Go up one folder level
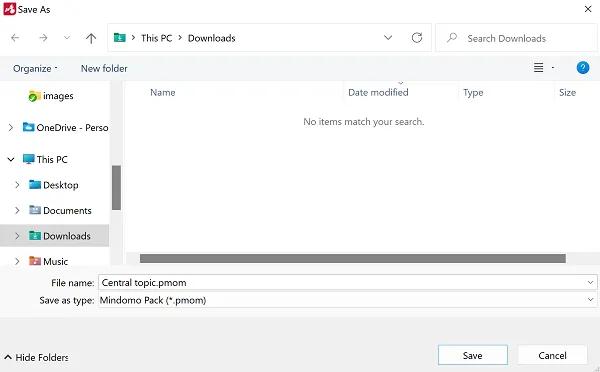Viewport: 600px width, 372px height. coord(91,38)
